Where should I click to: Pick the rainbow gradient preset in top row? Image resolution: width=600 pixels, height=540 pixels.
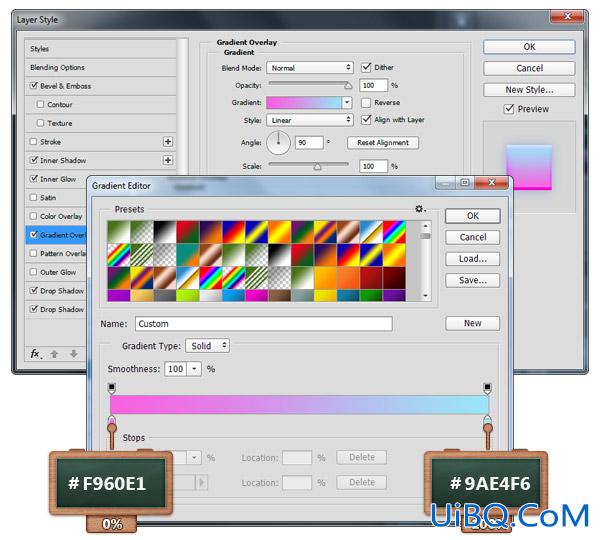coord(394,232)
